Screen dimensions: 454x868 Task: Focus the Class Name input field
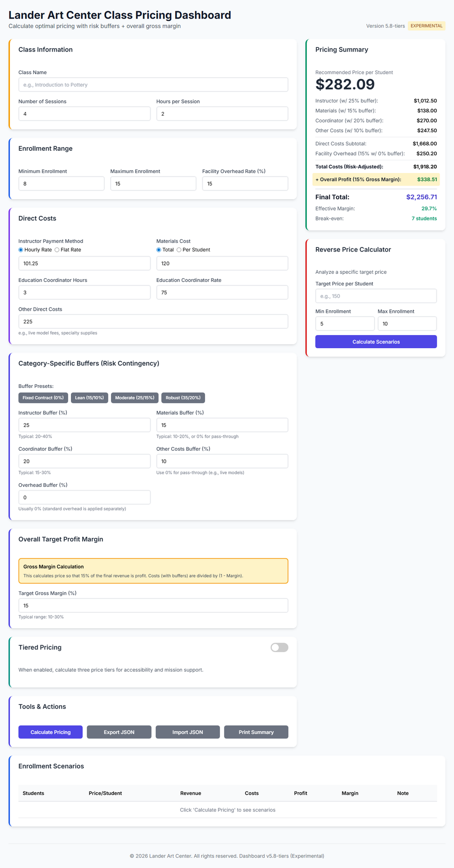(x=153, y=85)
